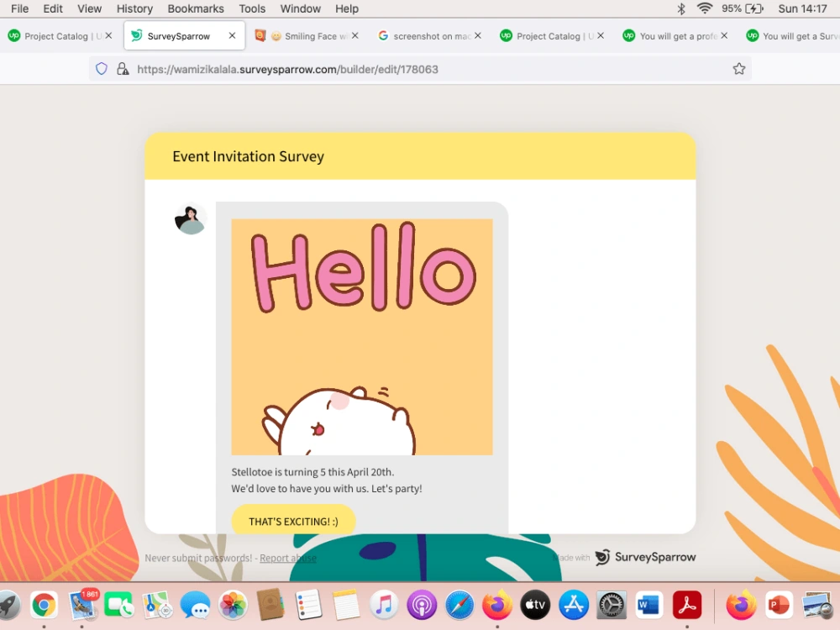The width and height of the screenshot is (840, 630).
Task: Click the woman avatar beside the message
Action: (190, 218)
